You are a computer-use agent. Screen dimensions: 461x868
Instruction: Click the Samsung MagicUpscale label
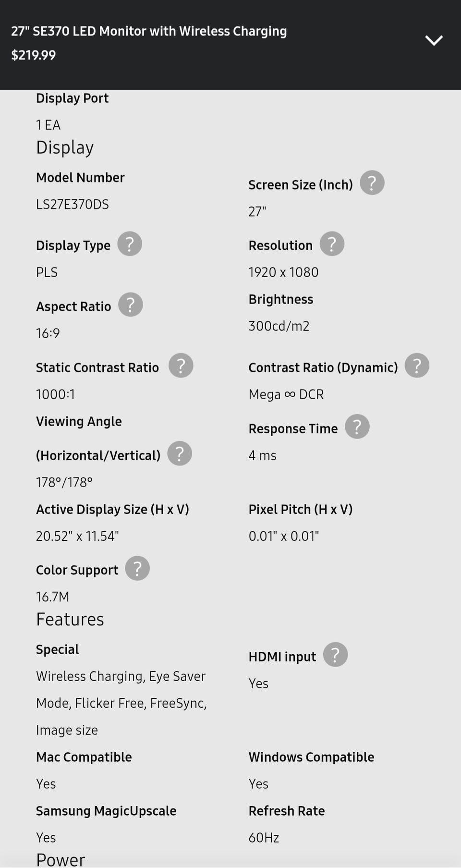106,811
